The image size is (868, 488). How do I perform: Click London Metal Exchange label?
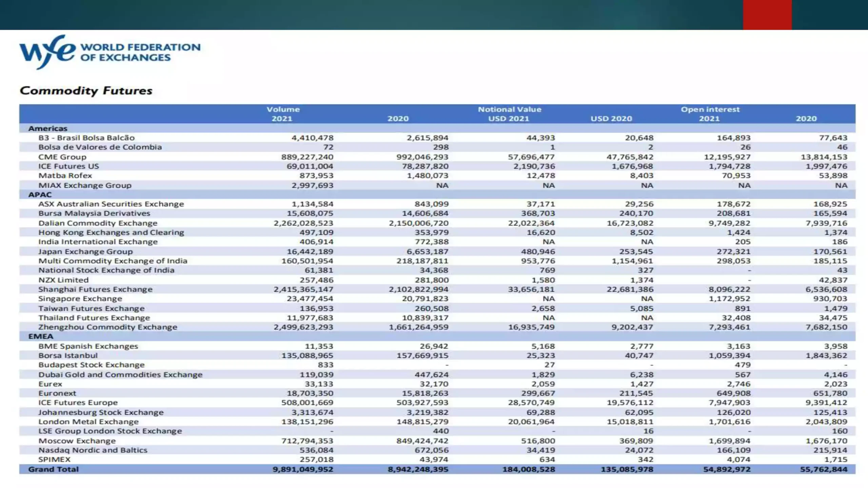(88, 422)
